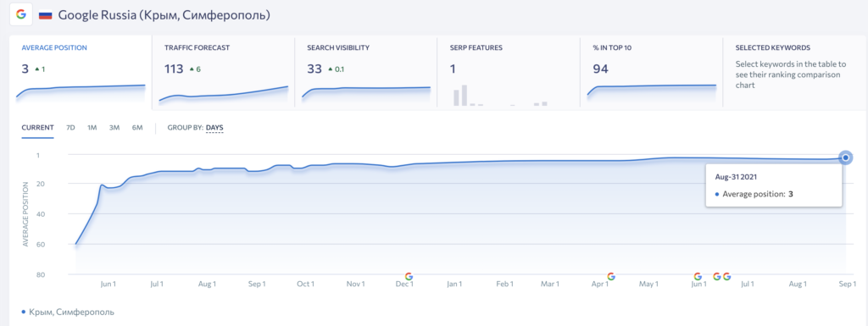Click the Traffic Forecast sparkline chart
Screen dimensions: 868x326
click(224, 94)
